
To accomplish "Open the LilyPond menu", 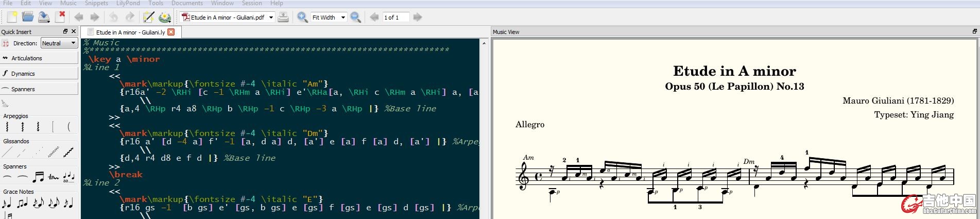I will (128, 3).
